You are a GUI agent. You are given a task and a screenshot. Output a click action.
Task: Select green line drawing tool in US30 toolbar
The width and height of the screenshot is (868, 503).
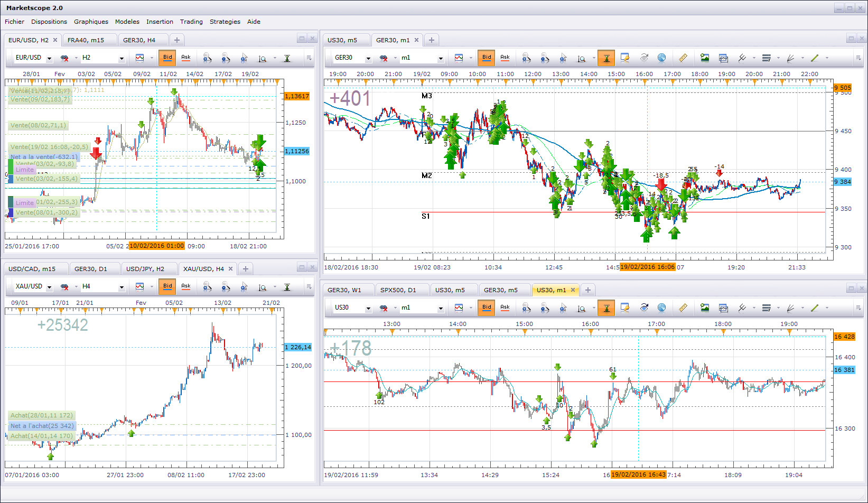tap(814, 308)
